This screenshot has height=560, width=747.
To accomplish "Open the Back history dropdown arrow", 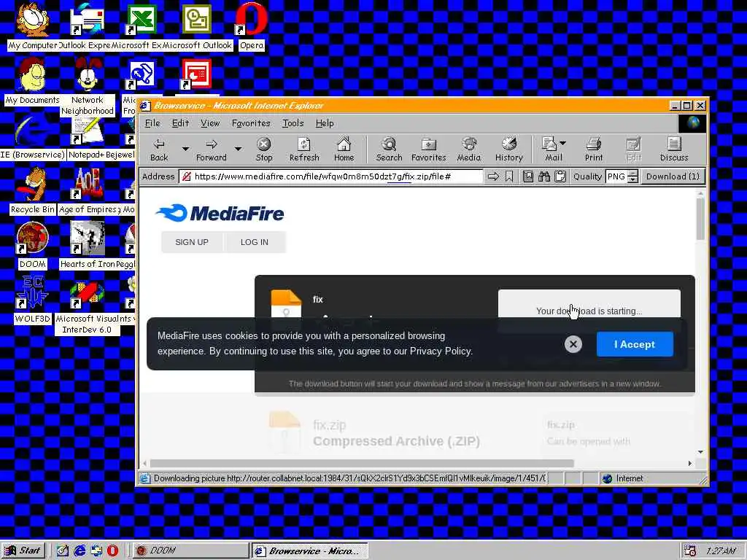I will [x=185, y=149].
